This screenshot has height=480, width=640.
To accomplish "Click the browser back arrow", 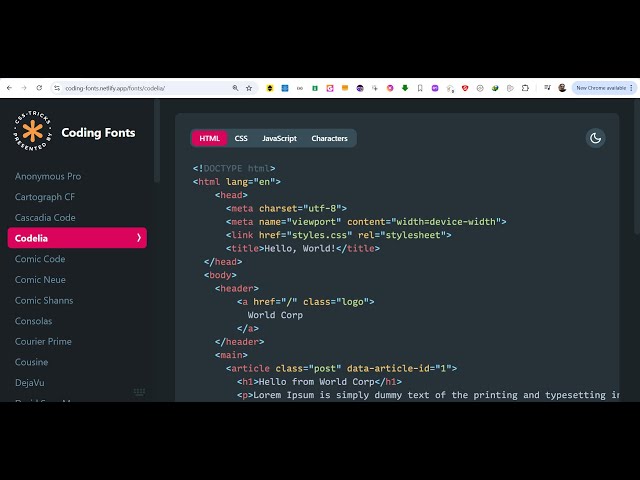I will pyautogui.click(x=9, y=88).
